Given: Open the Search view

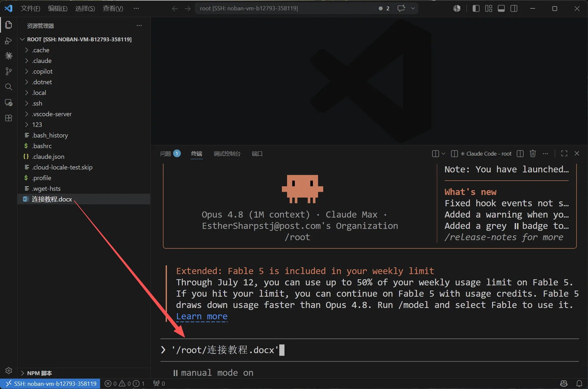Looking at the screenshot, I should point(9,87).
